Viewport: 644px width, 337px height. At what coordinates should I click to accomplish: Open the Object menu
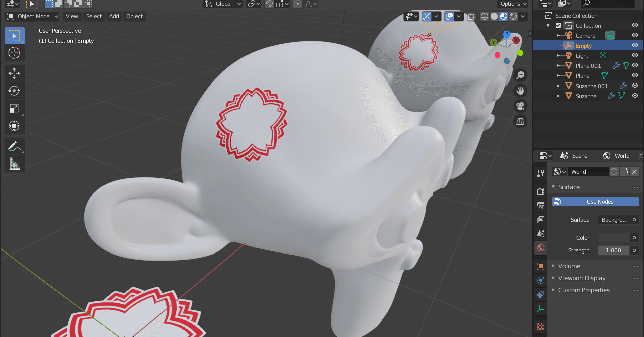(x=134, y=16)
